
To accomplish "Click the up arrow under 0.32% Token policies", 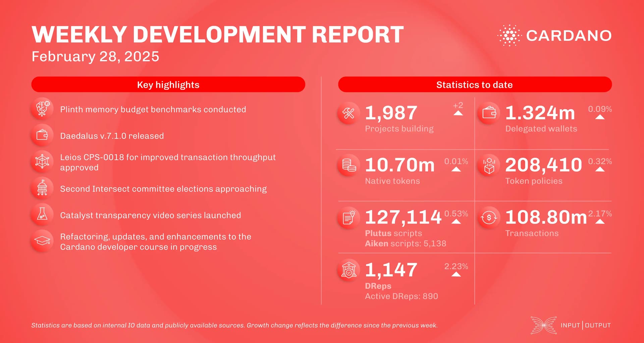I will [x=600, y=169].
